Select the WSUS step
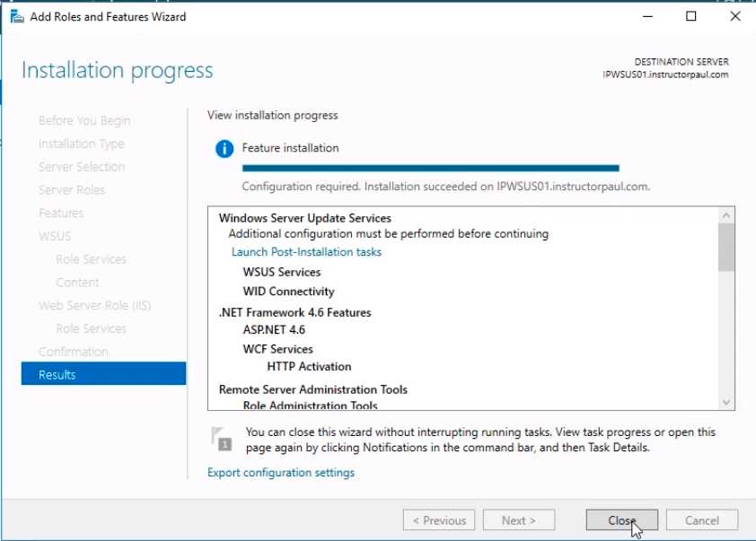Screen dimensions: 756x541 pyautogui.click(x=55, y=236)
